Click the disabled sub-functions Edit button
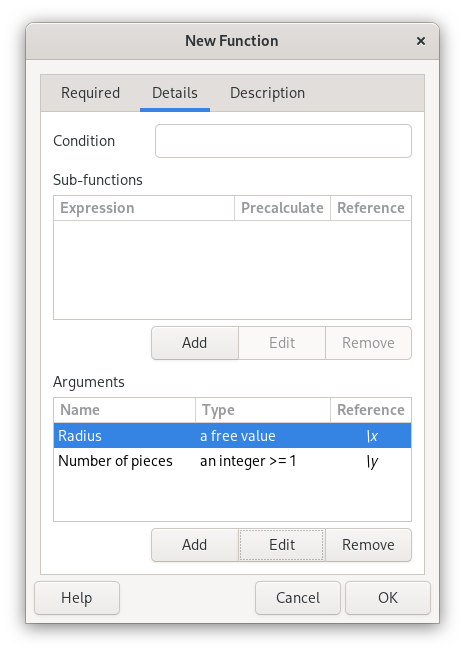 tap(282, 343)
